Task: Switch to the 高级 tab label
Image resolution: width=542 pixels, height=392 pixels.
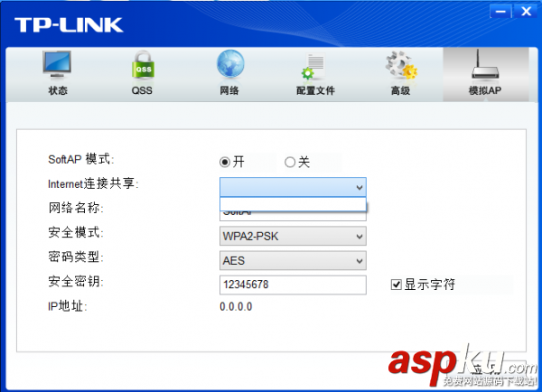Action: click(x=400, y=90)
